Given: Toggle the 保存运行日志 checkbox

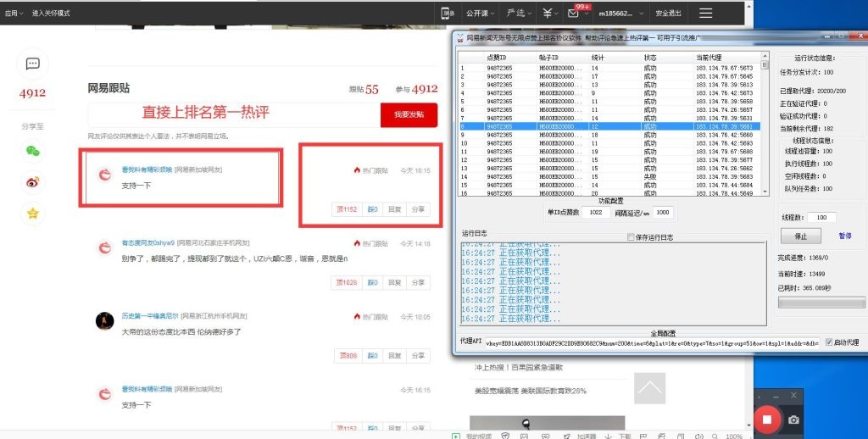Looking at the screenshot, I should click(630, 237).
